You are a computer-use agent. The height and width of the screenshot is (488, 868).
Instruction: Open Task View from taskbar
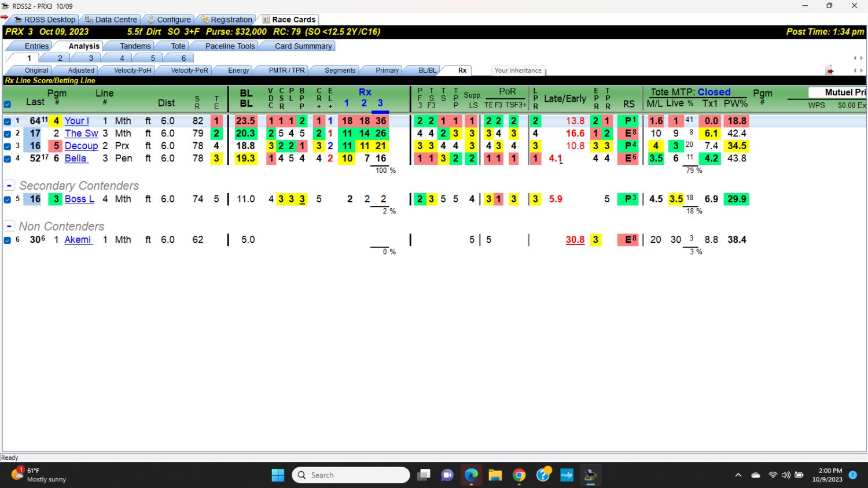(x=424, y=475)
